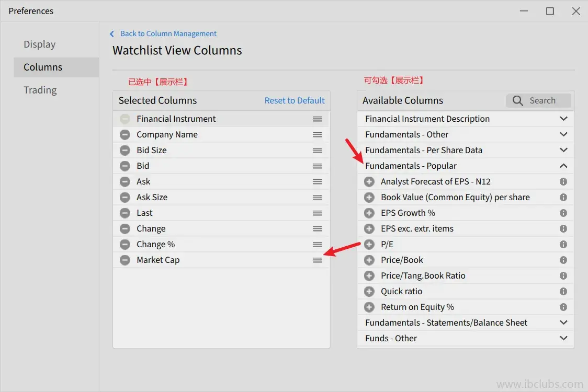Maximize the Preferences window
Screen dimensions: 588x392
pos(550,11)
